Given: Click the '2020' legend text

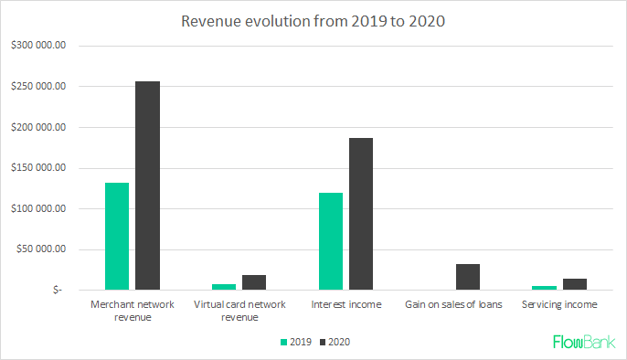Looking at the screenshot, I should click(x=339, y=342).
